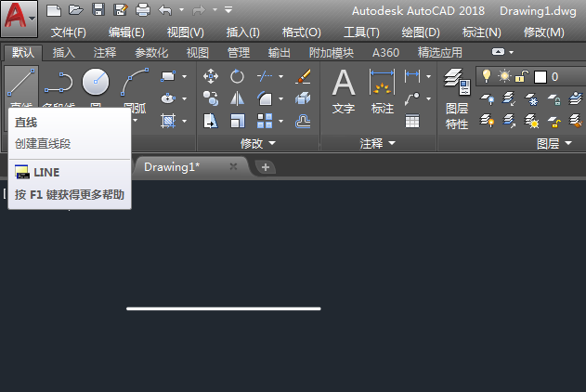This screenshot has height=392, width=586.
Task: Add new drawing tab with plus
Action: [x=266, y=167]
